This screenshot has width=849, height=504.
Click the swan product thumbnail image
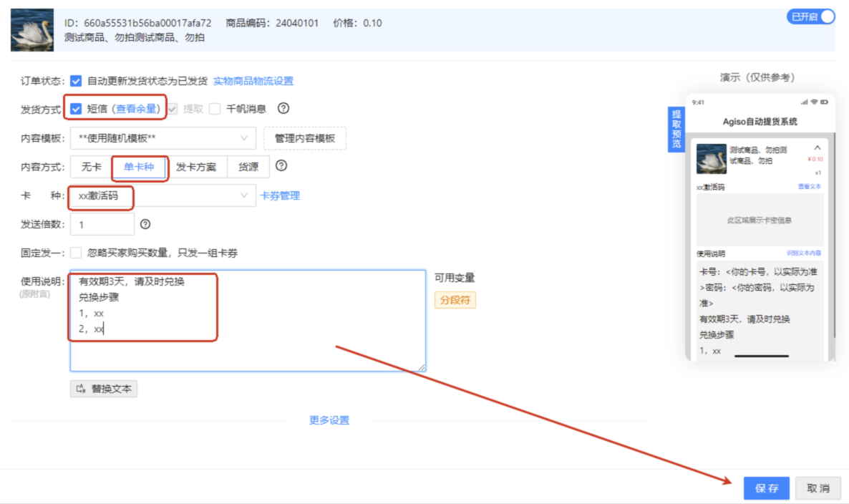pyautogui.click(x=32, y=30)
